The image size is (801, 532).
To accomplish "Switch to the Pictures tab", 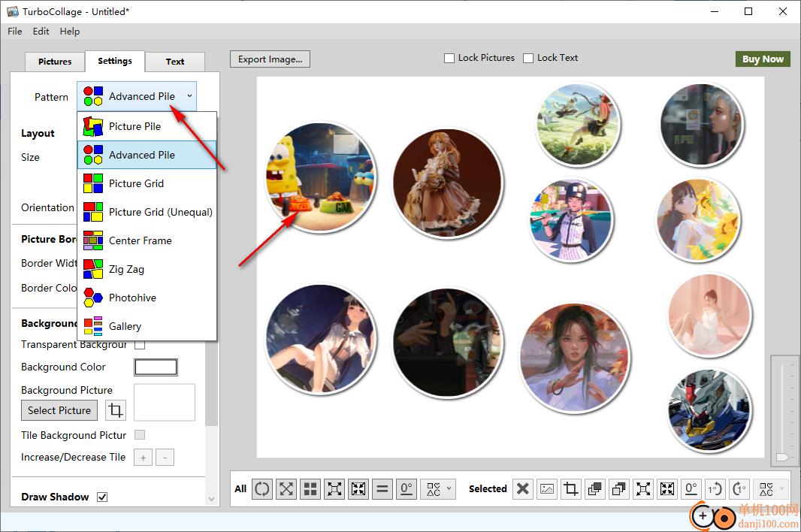I will pyautogui.click(x=55, y=62).
